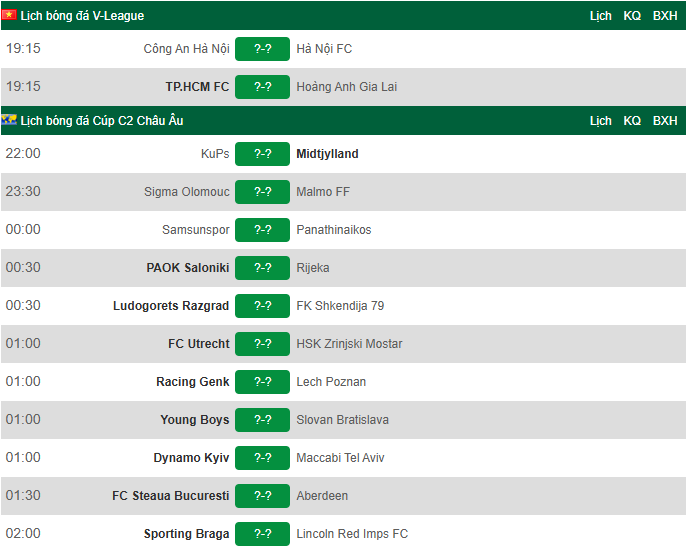Click the Europe flag icon beside Cúp C2
Screen dimensions: 686x552
pyautogui.click(x=9, y=119)
